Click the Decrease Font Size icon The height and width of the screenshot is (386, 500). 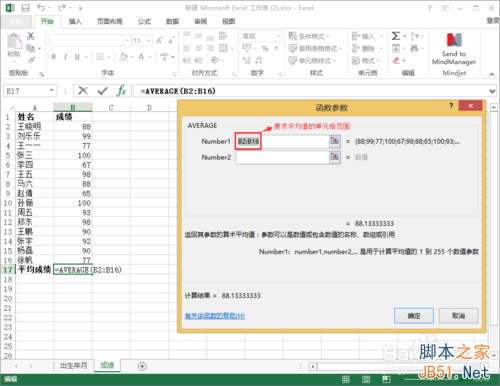(171, 41)
